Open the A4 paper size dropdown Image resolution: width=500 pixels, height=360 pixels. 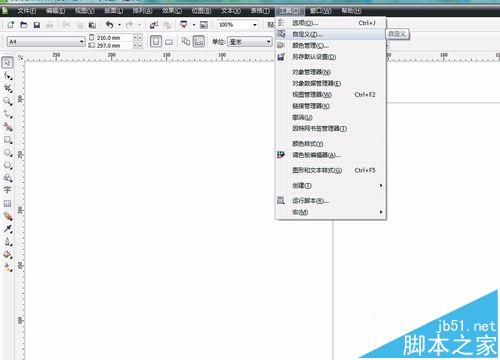(82, 42)
